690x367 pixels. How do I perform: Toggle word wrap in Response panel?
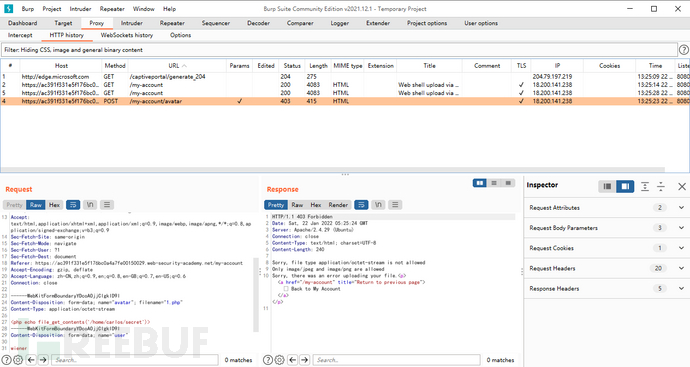pyautogui.click(x=361, y=205)
